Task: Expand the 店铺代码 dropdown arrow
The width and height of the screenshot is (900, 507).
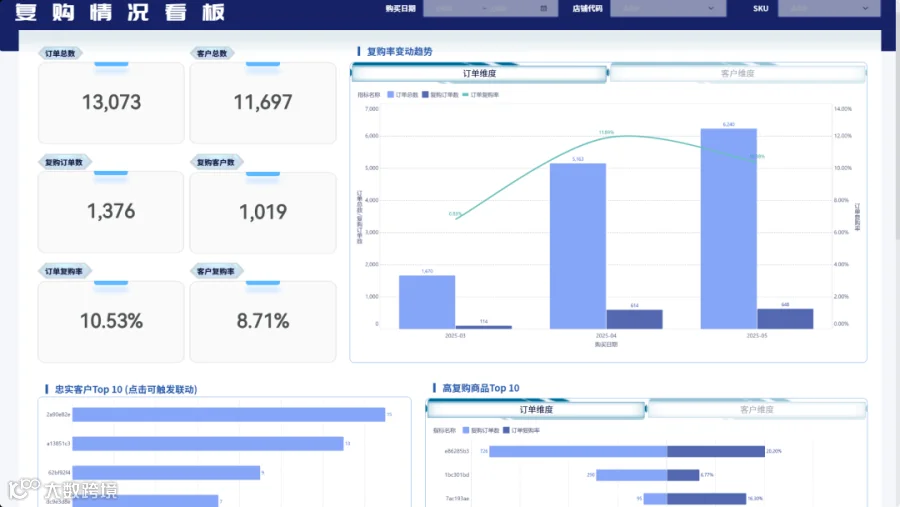Action: 711,9
